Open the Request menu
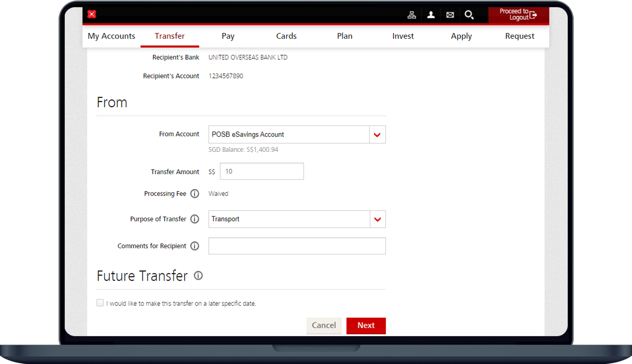This screenshot has height=364, width=632. tap(520, 36)
